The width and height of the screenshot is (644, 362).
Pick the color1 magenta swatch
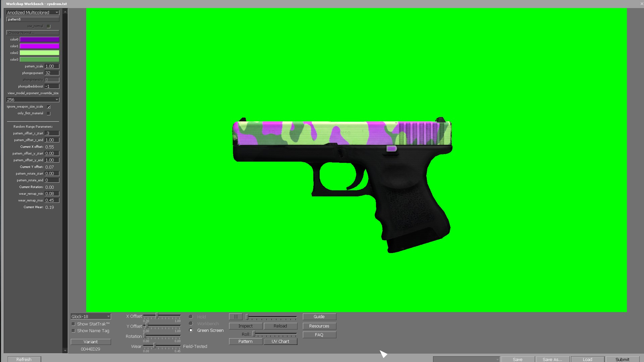[39, 46]
